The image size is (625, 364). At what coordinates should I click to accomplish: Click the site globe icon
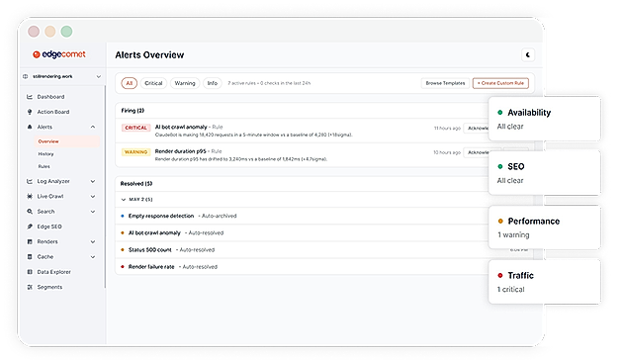26,76
